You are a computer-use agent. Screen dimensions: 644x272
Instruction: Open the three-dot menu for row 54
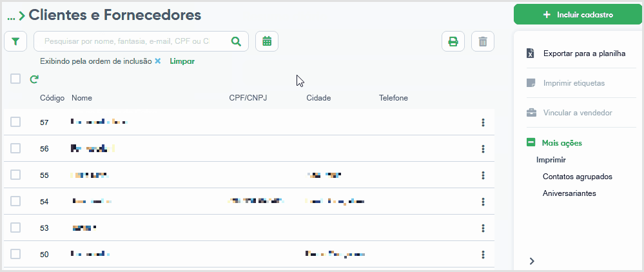tap(483, 201)
